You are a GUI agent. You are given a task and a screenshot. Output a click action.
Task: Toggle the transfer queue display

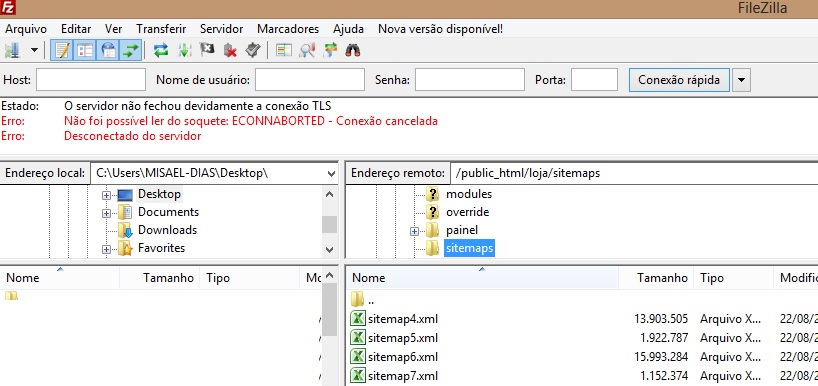point(130,51)
